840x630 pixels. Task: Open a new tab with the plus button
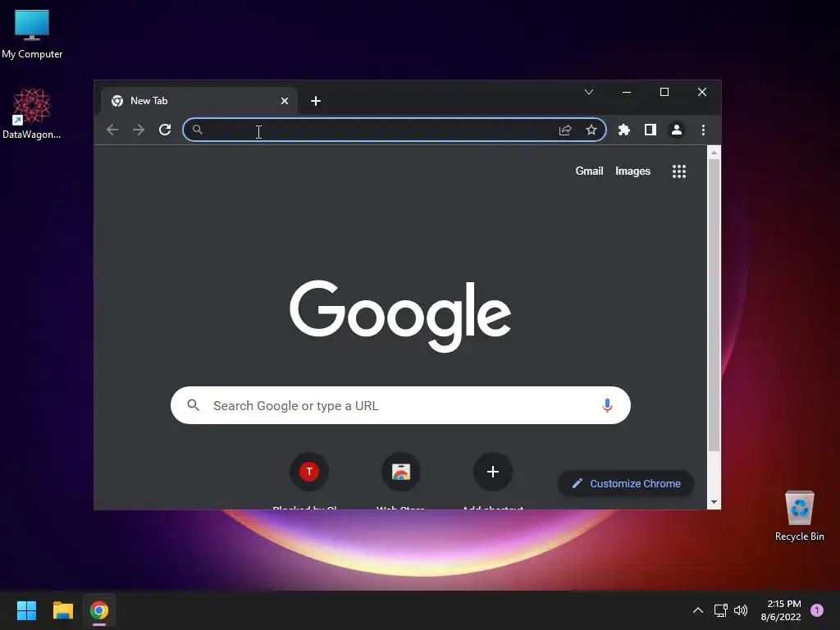click(316, 101)
